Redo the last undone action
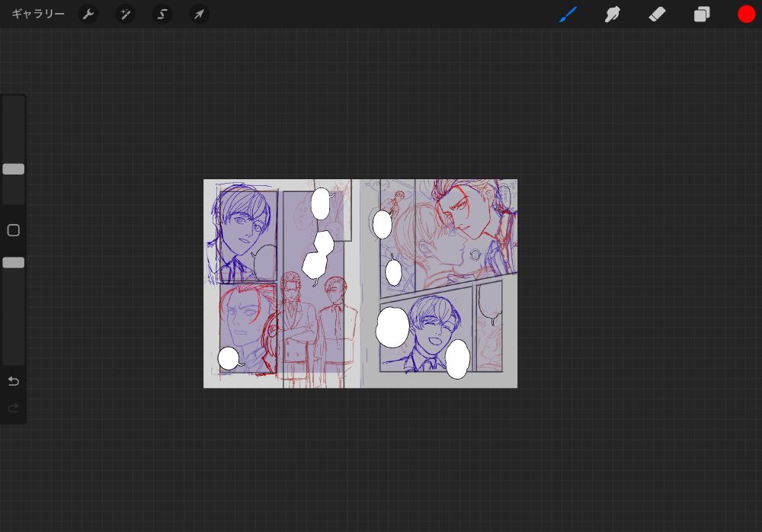762x532 pixels. [x=14, y=408]
